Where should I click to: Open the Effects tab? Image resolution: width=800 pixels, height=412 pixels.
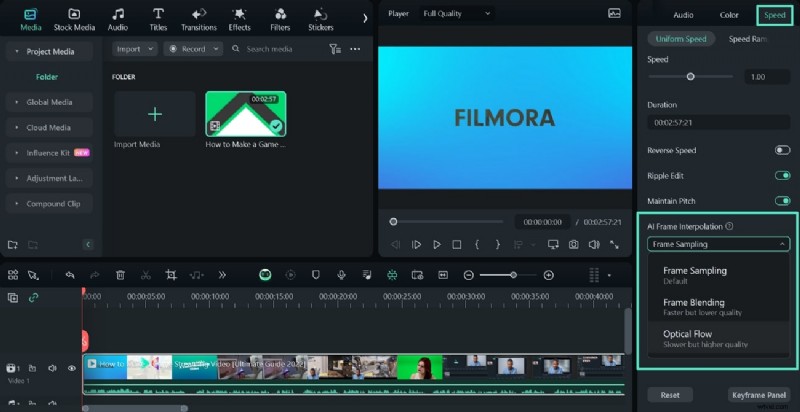pyautogui.click(x=239, y=19)
